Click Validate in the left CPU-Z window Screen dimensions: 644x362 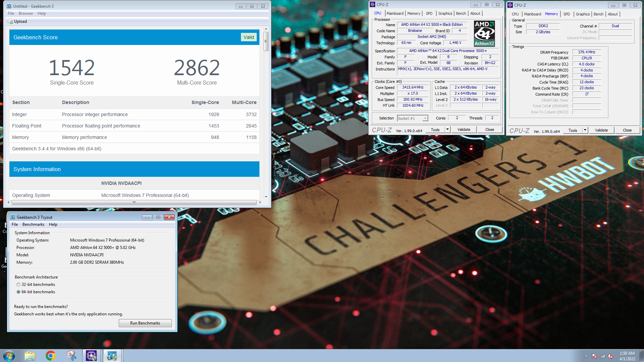pos(464,130)
